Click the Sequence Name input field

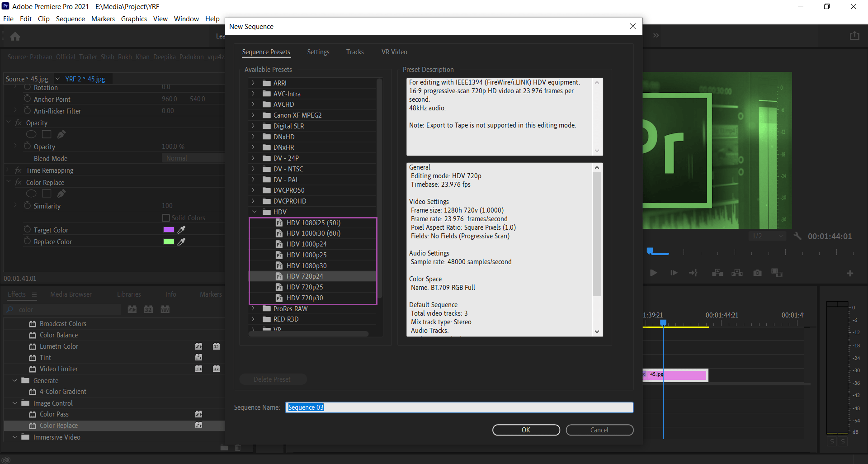(x=459, y=407)
